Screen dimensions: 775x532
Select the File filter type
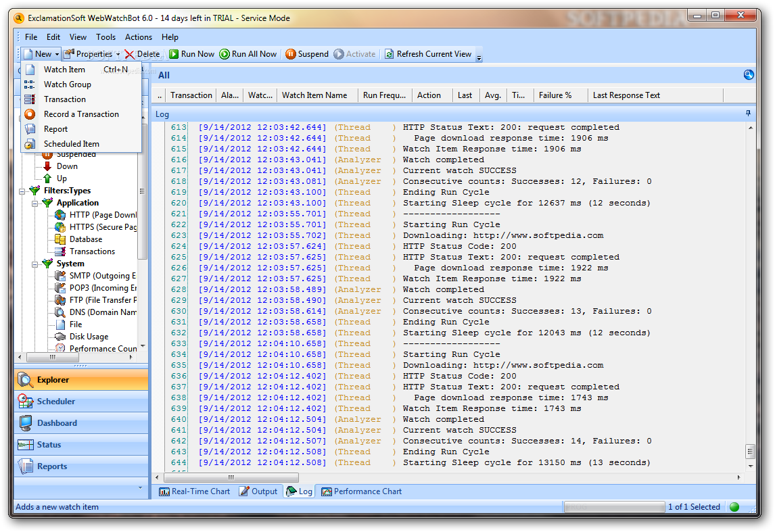coord(76,324)
